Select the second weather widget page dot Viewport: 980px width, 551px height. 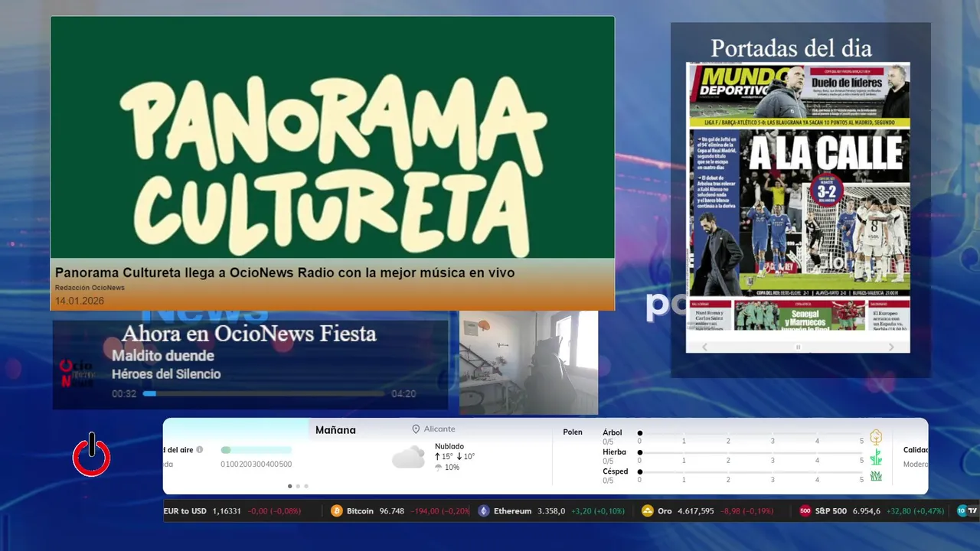[x=298, y=486]
